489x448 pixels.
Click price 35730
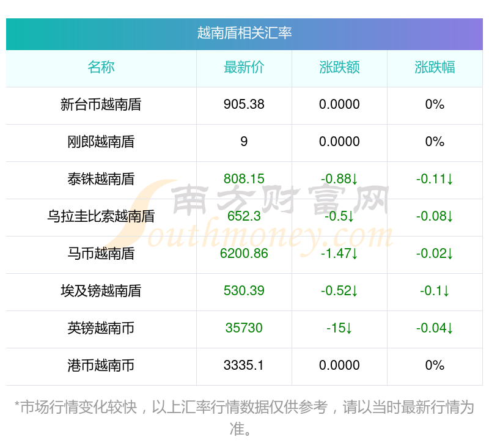tap(244, 328)
